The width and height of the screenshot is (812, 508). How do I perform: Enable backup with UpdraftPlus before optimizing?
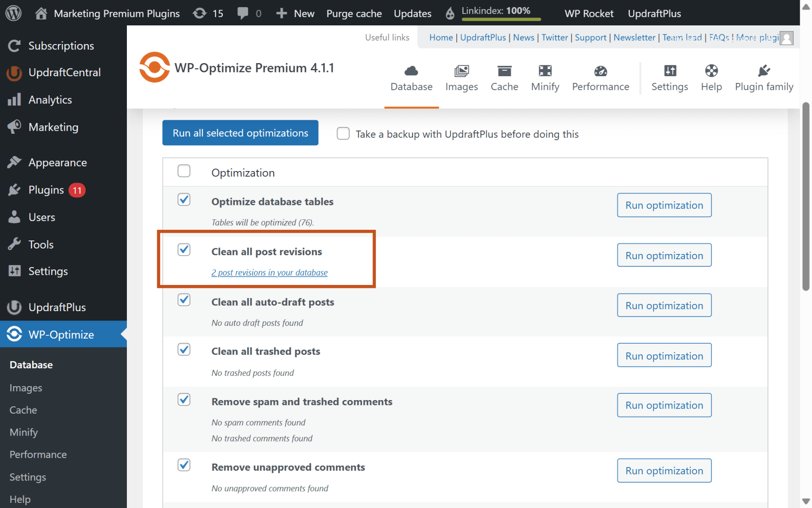point(343,133)
